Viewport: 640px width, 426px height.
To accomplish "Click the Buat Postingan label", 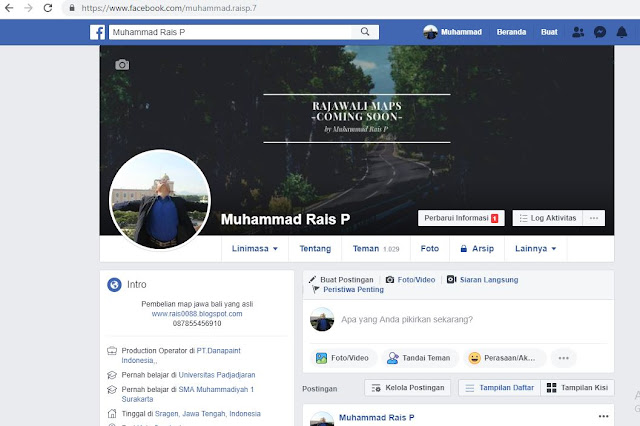I will pyautogui.click(x=347, y=280).
